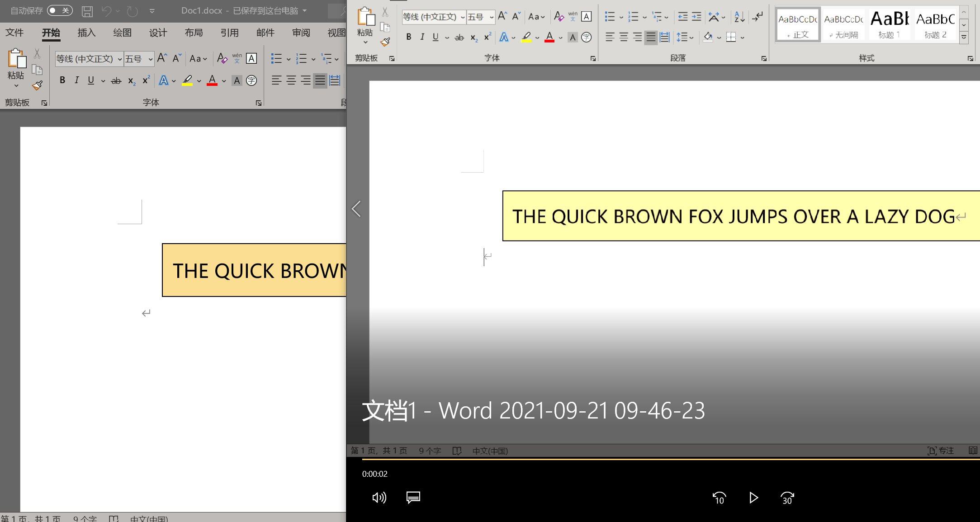Switch to the 引用 References tab
Screen dimensions: 980x522
point(229,33)
